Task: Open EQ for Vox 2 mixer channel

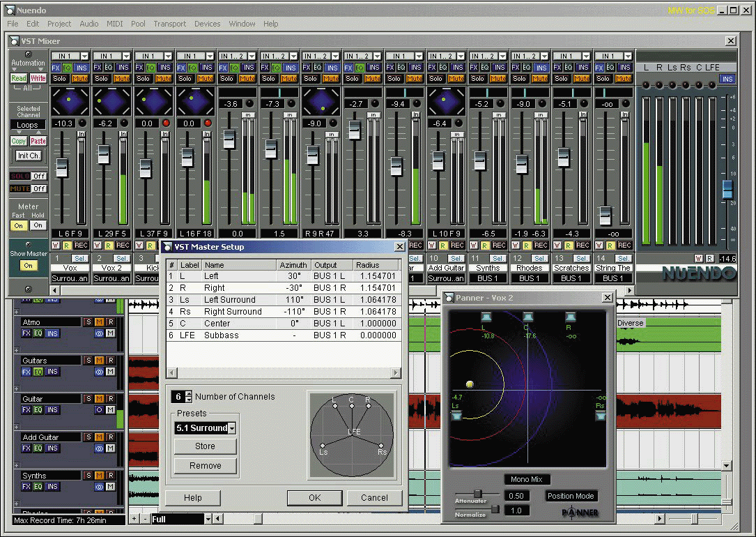Action: pyautogui.click(x=109, y=68)
